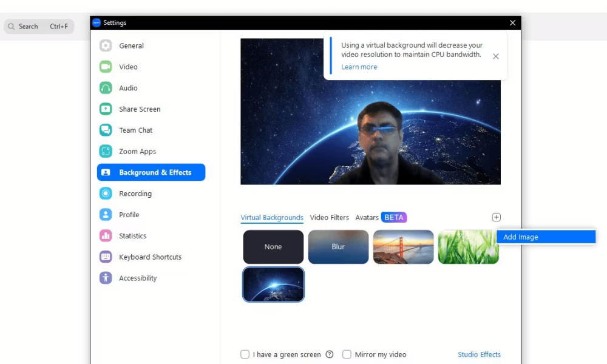Image resolution: width=607 pixels, height=364 pixels.
Task: Select the Earth from space background
Action: click(x=273, y=285)
